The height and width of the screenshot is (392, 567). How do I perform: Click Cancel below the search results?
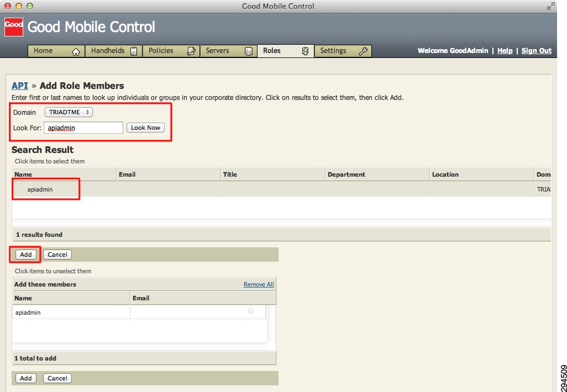click(57, 255)
